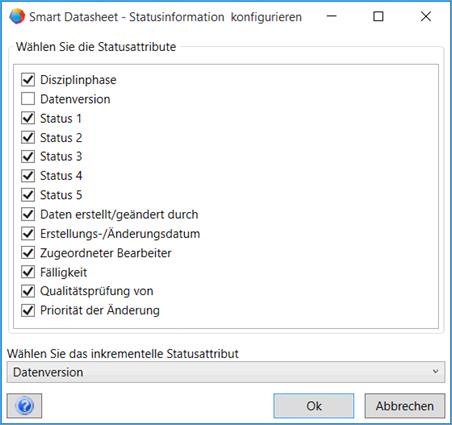Enable the Datenversion checkbox
Screen dimensions: 452x425
28,99
